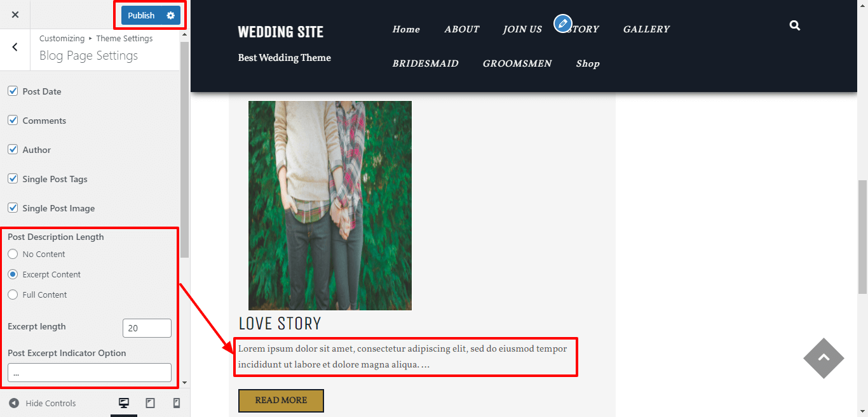Close the customizer with the X icon
The height and width of the screenshot is (417, 868).
coord(15,15)
